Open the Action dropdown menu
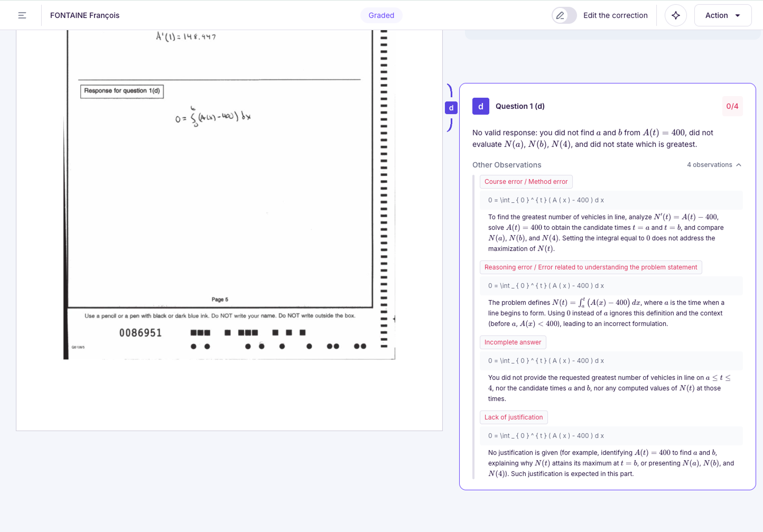 [723, 15]
